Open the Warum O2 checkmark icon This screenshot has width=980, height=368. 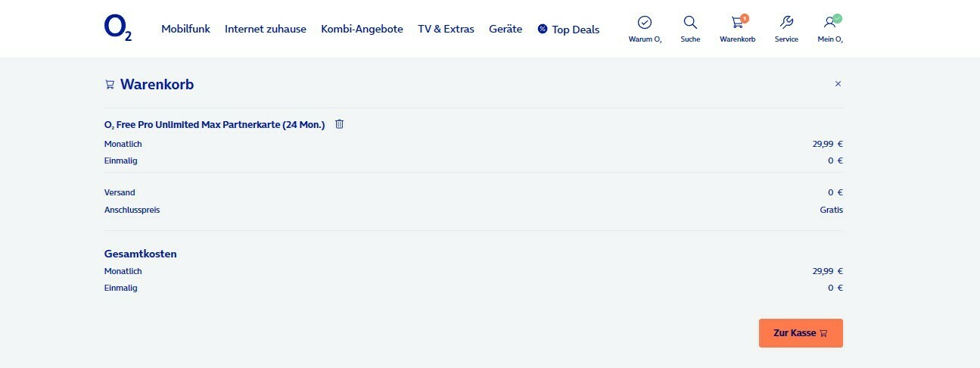coord(645,22)
